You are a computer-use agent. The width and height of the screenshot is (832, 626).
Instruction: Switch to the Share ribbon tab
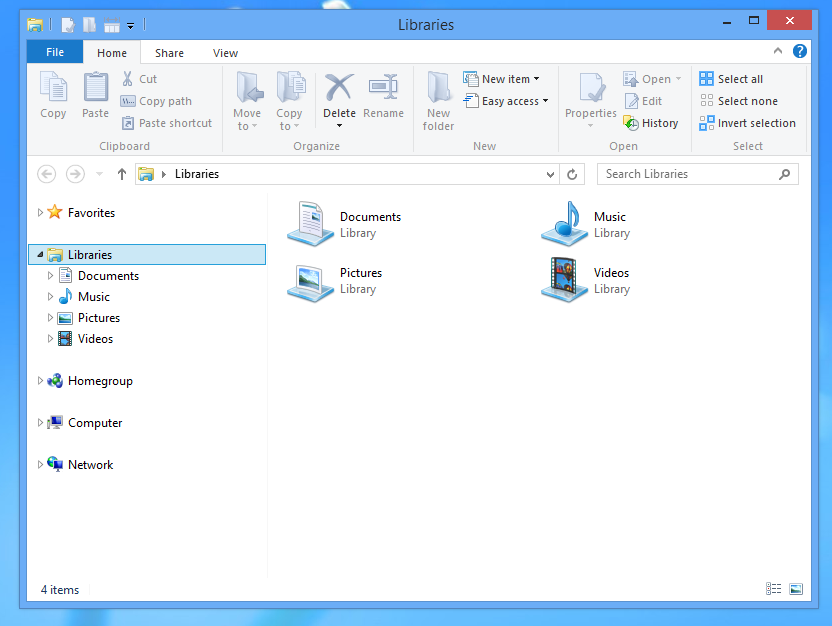(x=169, y=53)
